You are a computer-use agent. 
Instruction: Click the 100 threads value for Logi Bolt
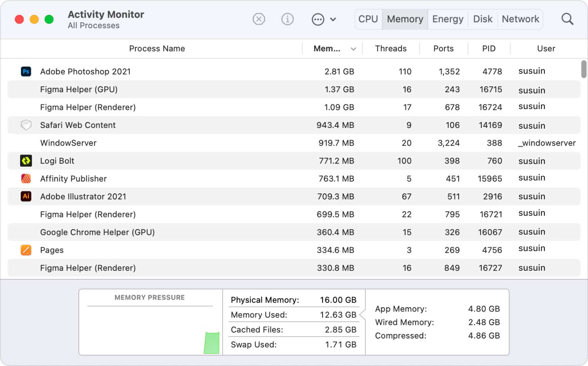pos(404,161)
